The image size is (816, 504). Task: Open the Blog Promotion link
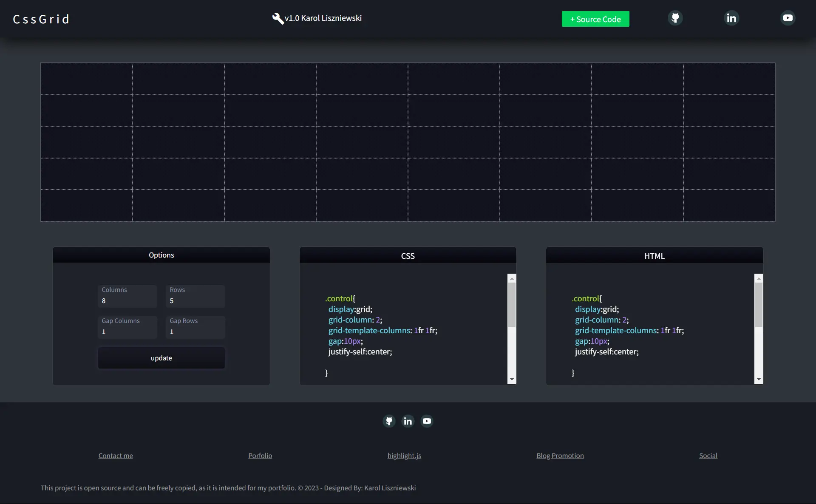(560, 456)
